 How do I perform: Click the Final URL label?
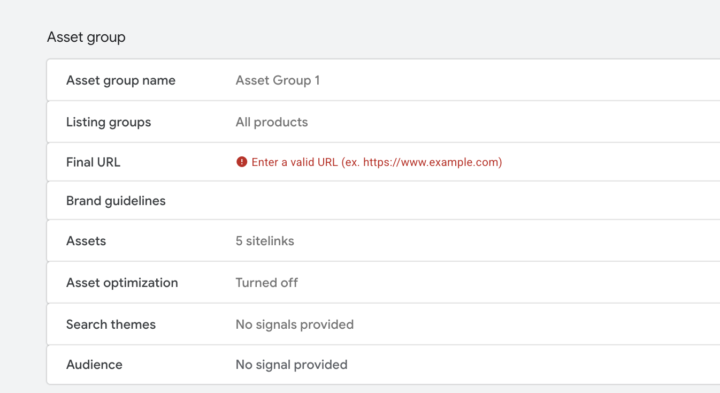pyautogui.click(x=93, y=162)
